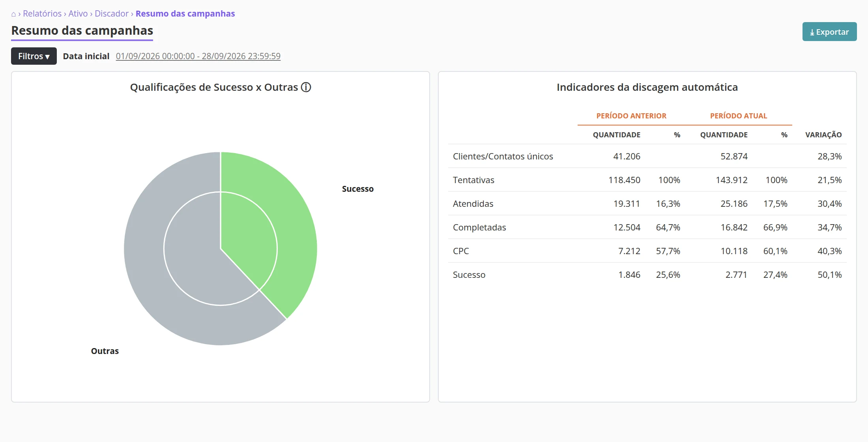Click the 50,1% variation value
868x442 pixels.
point(829,275)
